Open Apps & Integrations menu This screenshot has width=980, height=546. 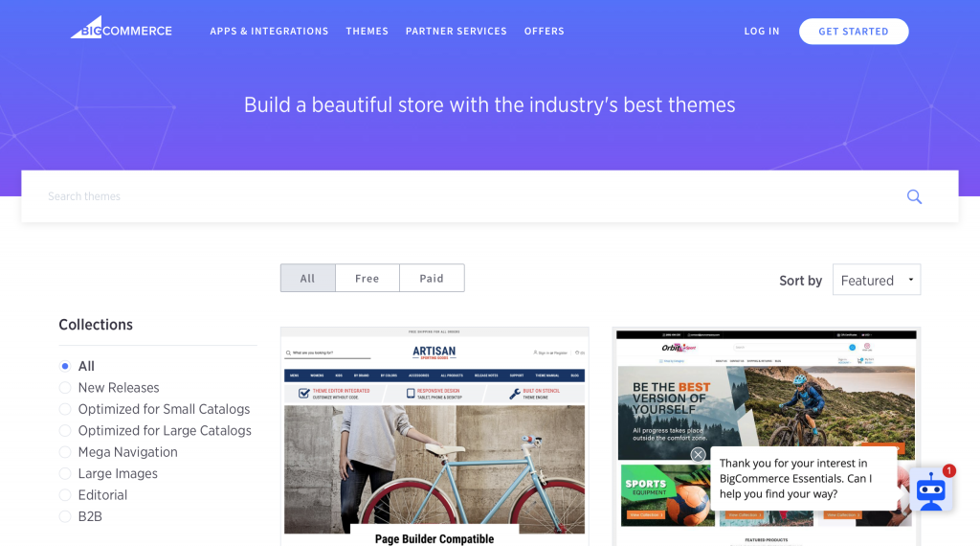(269, 32)
